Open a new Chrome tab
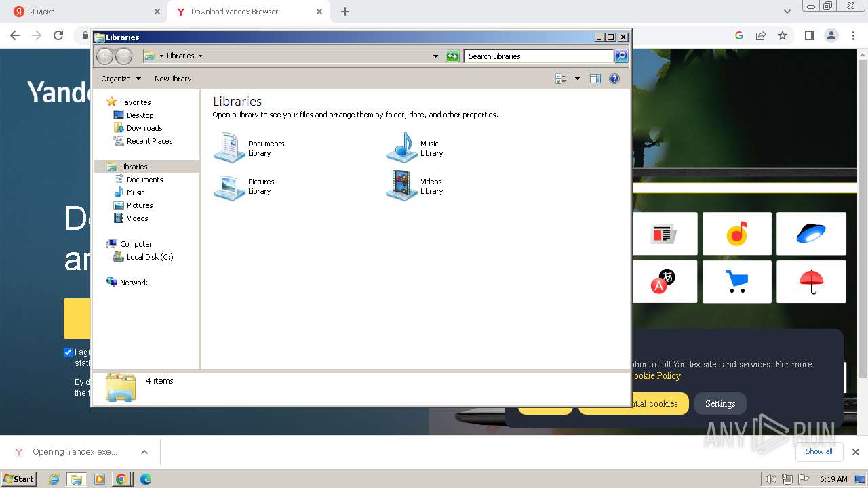This screenshot has height=488, width=868. [345, 12]
